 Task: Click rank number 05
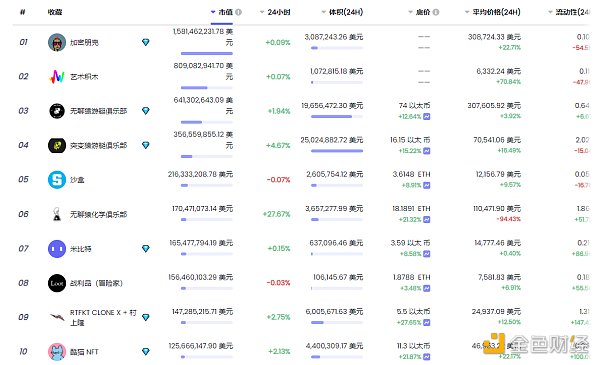coord(23,179)
